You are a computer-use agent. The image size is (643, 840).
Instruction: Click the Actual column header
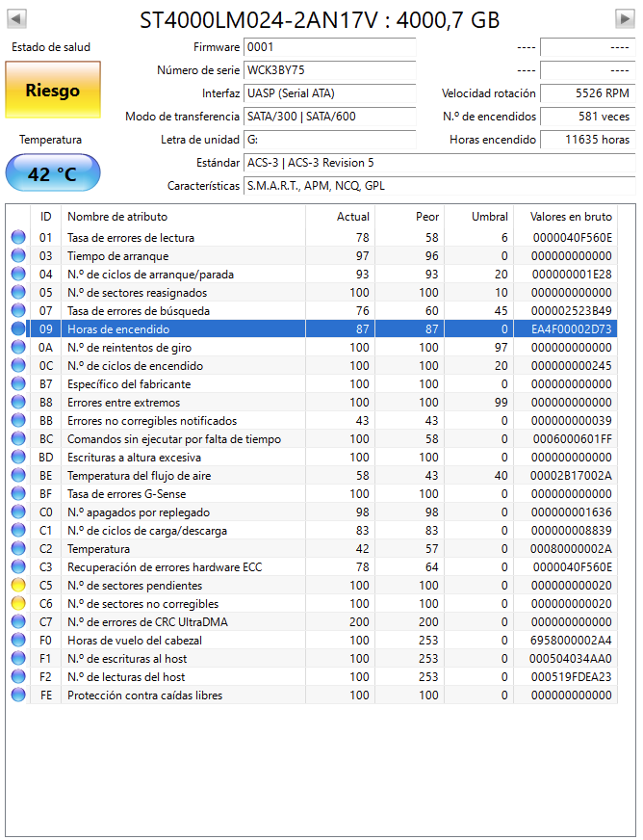tap(340, 217)
